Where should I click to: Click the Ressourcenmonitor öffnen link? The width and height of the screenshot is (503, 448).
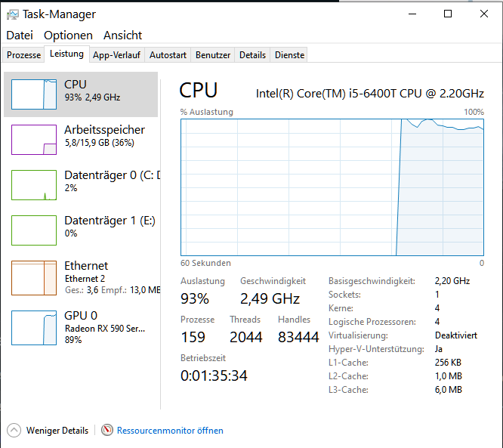(170, 431)
